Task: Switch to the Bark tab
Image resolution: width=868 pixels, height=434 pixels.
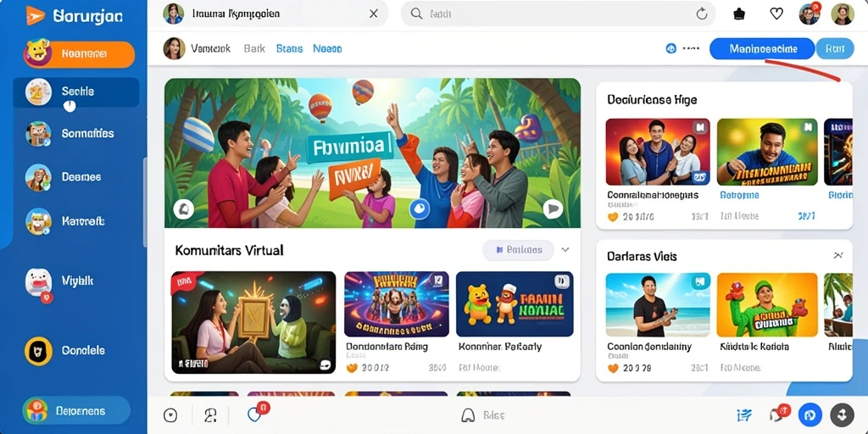Action: [254, 48]
